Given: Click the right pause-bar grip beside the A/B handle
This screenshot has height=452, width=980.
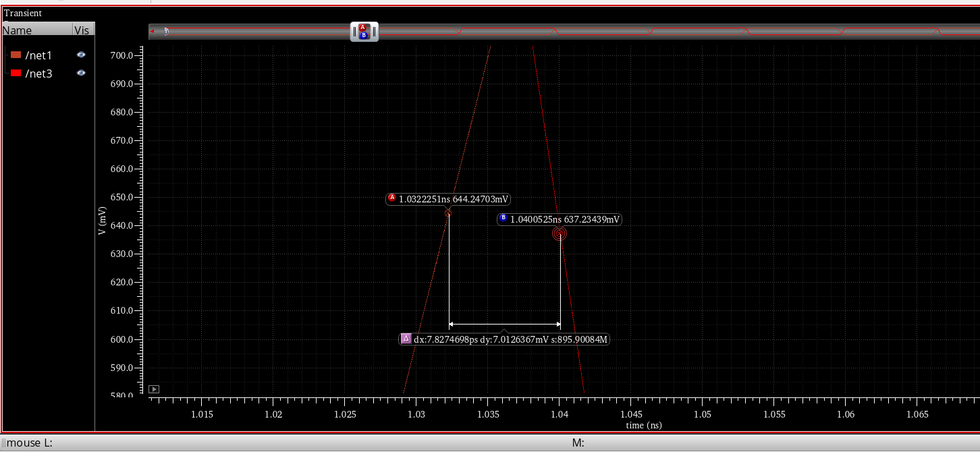Looking at the screenshot, I should (374, 31).
